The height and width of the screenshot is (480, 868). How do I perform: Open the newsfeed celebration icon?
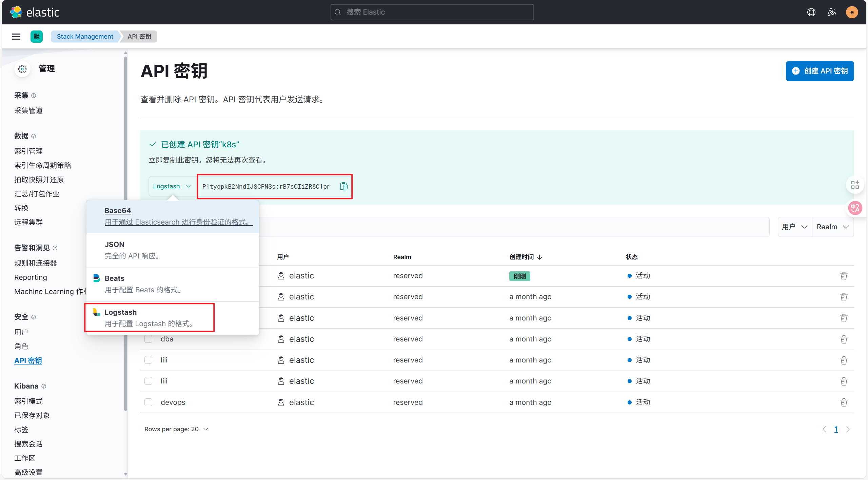[x=831, y=12]
